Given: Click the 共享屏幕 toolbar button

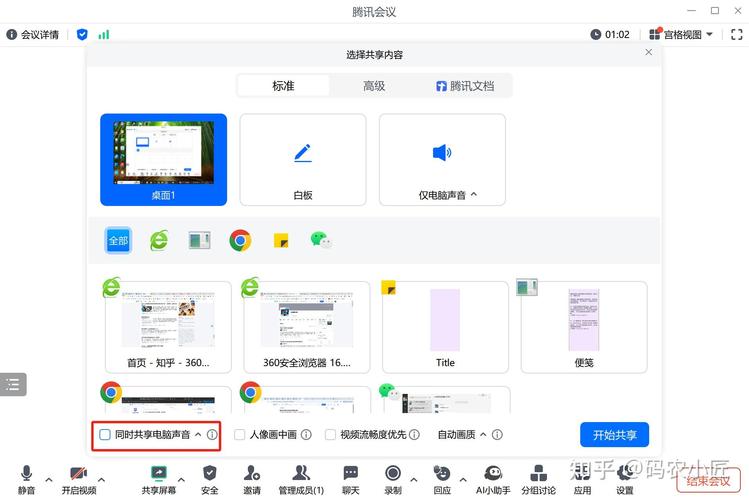Looking at the screenshot, I should (159, 479).
